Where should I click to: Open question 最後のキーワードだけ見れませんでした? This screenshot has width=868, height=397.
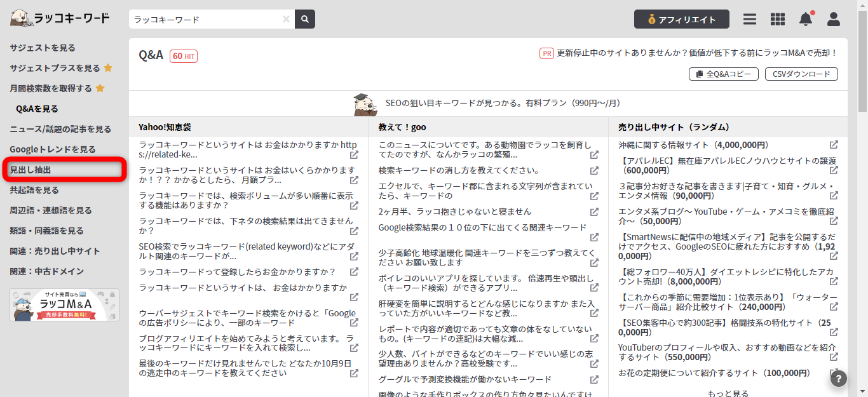pyautogui.click(x=245, y=368)
